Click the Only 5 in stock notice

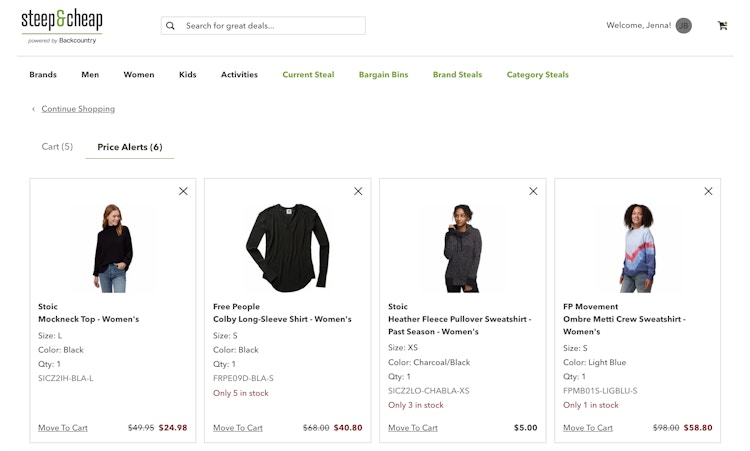point(241,393)
